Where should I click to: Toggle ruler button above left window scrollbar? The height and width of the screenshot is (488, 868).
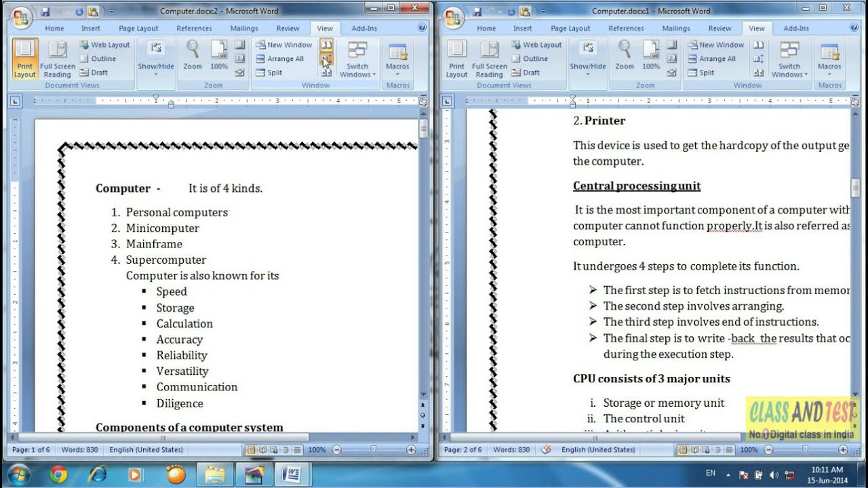(423, 102)
